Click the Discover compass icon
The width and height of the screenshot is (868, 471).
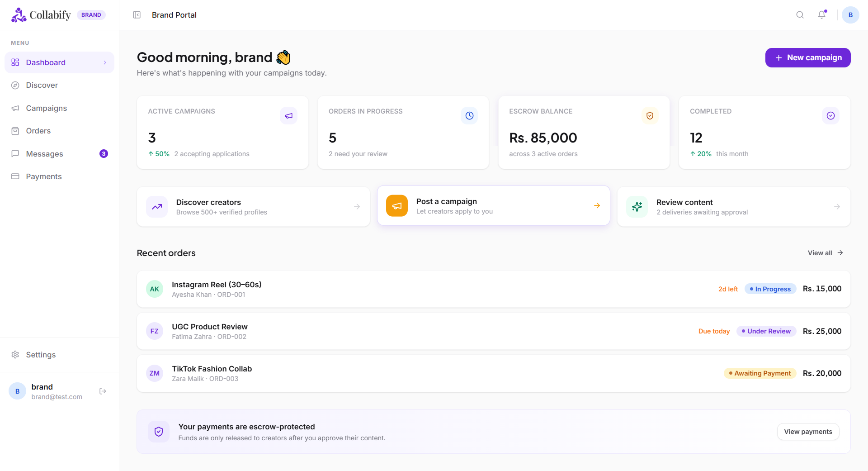[15, 85]
